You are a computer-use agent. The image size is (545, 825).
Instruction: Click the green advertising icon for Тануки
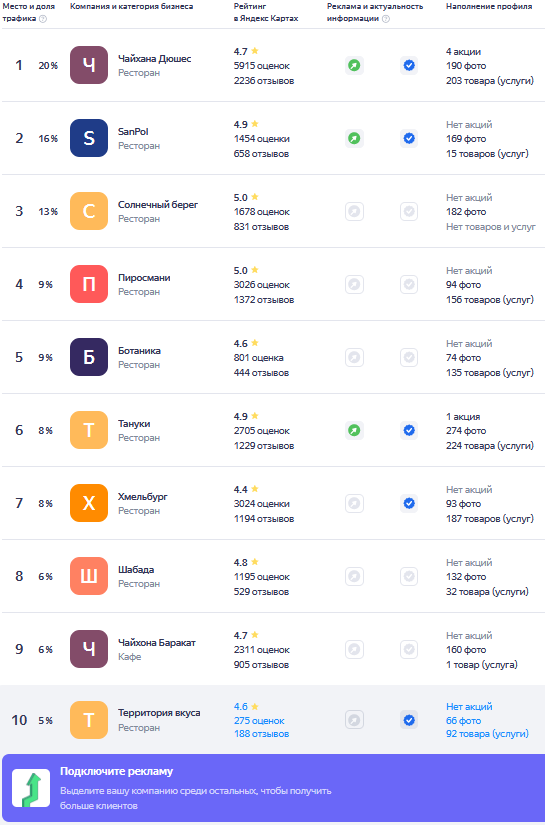[x=355, y=430]
